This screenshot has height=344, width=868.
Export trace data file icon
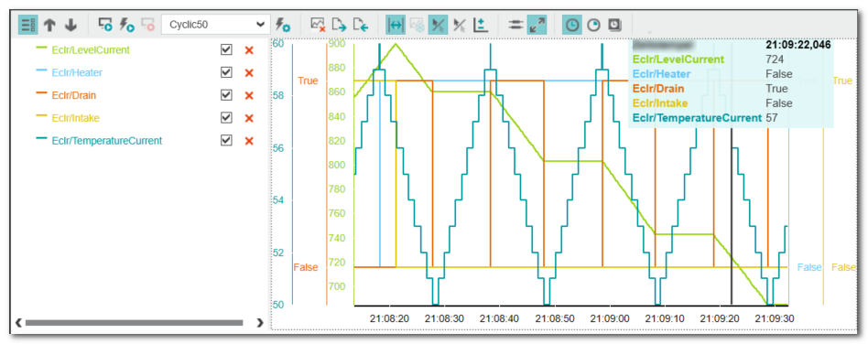tap(339, 25)
